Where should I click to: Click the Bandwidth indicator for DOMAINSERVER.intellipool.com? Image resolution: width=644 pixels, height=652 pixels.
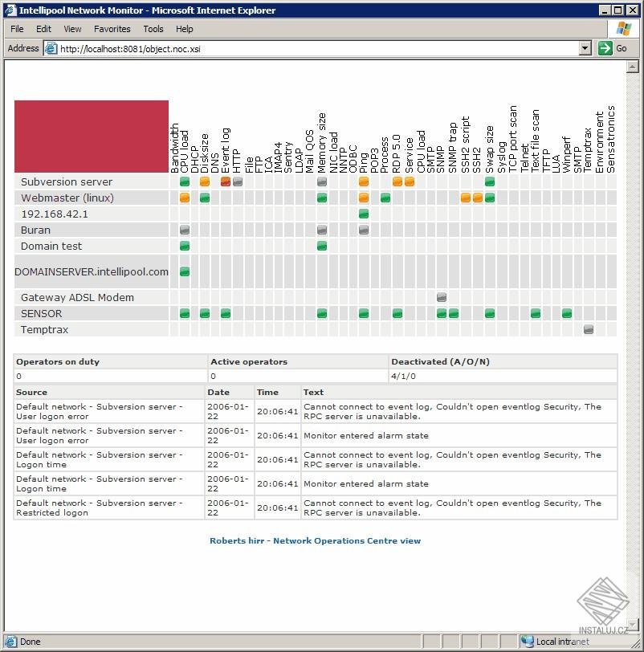point(184,271)
